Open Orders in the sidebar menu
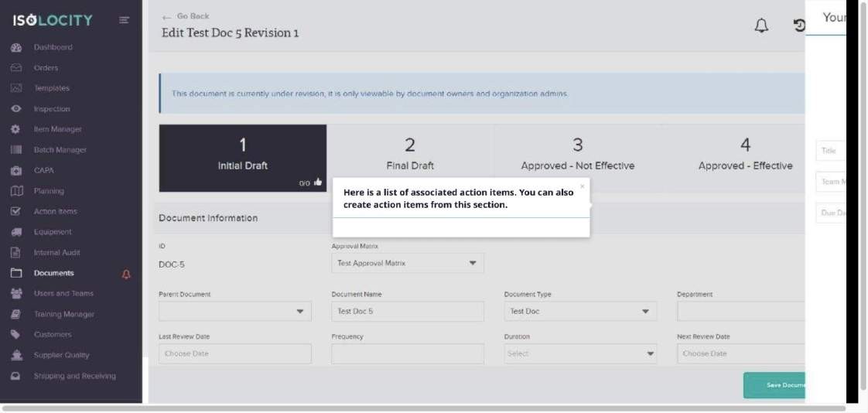 [46, 68]
